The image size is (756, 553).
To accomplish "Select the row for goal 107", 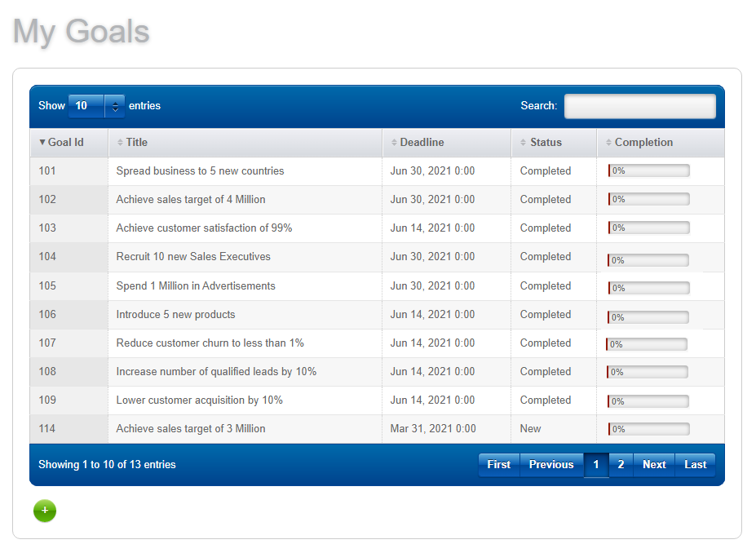I will 377,343.
